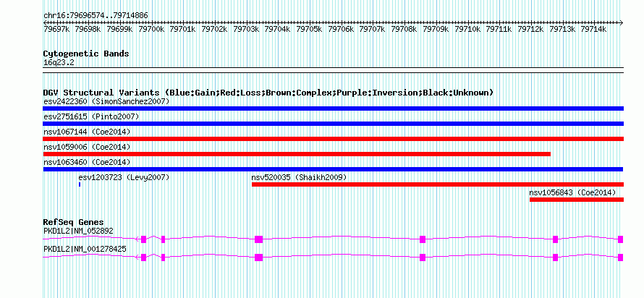Select the nsv1059006 (Coe2014) red bar
644x298 pixels.
click(297, 154)
